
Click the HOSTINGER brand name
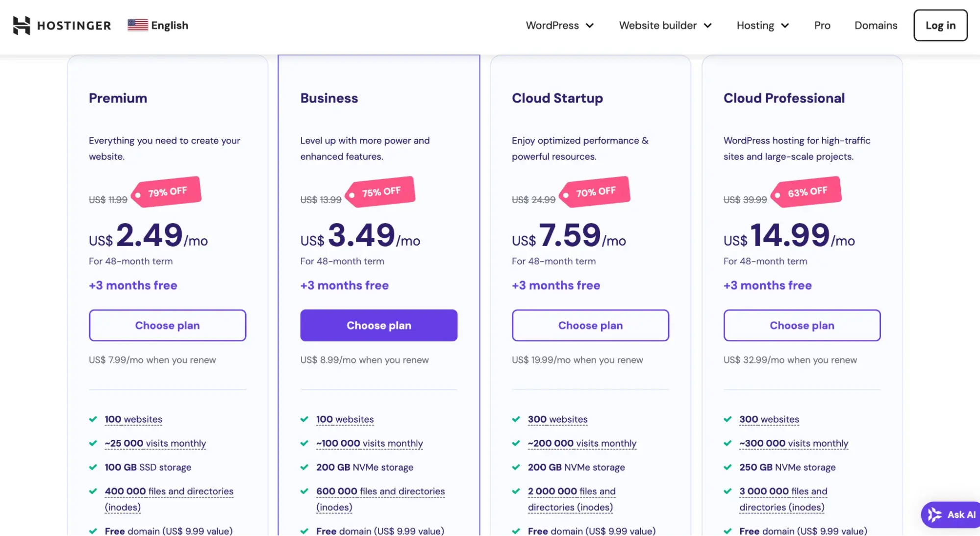pos(74,26)
